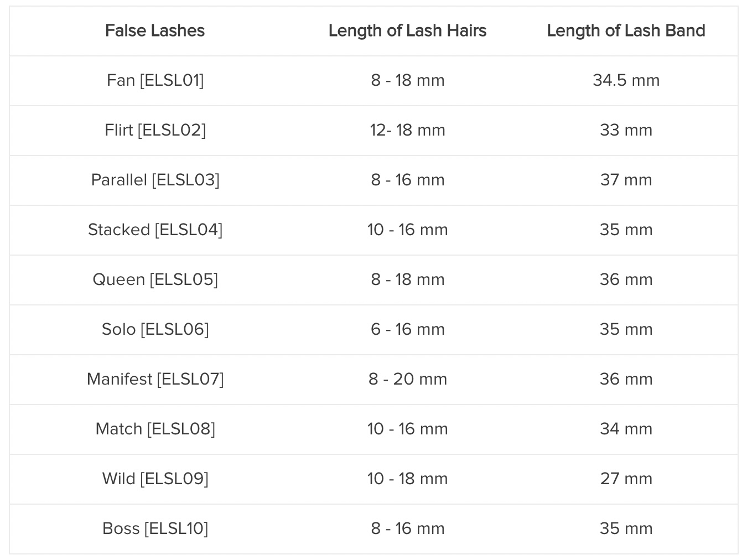Select the Stacked [ELSL04] cell
Image resolution: width=747 pixels, height=560 pixels.
tap(155, 230)
